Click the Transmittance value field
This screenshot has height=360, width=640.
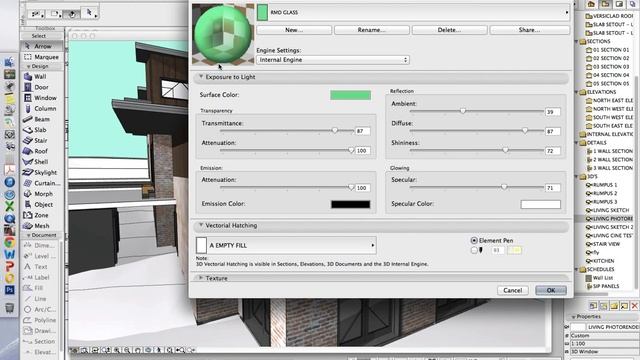click(x=362, y=131)
